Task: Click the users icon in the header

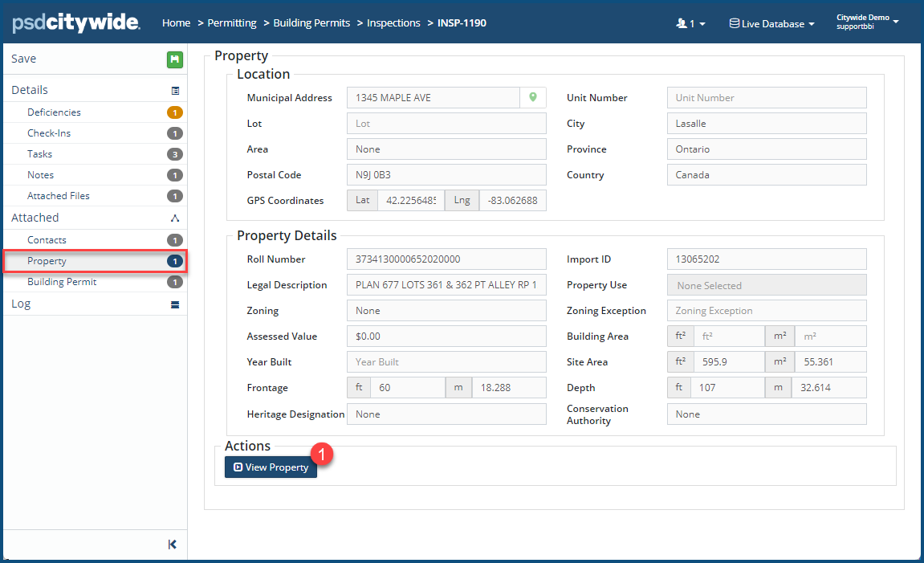Action: tap(682, 23)
